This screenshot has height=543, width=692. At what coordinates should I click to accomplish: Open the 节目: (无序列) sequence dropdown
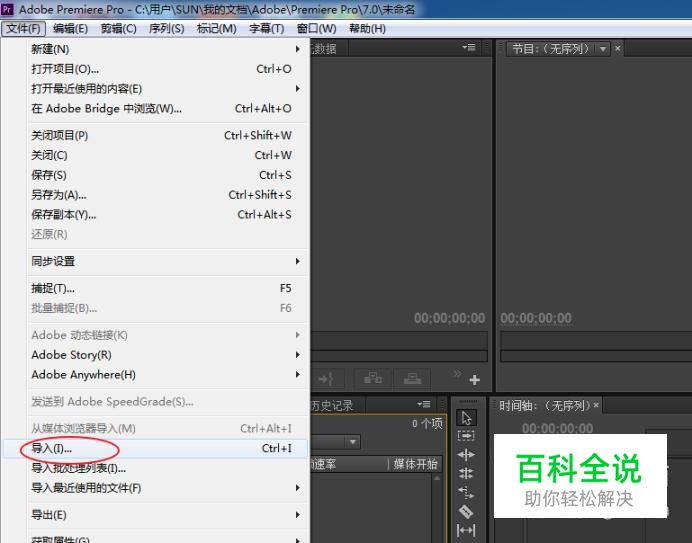pos(603,49)
